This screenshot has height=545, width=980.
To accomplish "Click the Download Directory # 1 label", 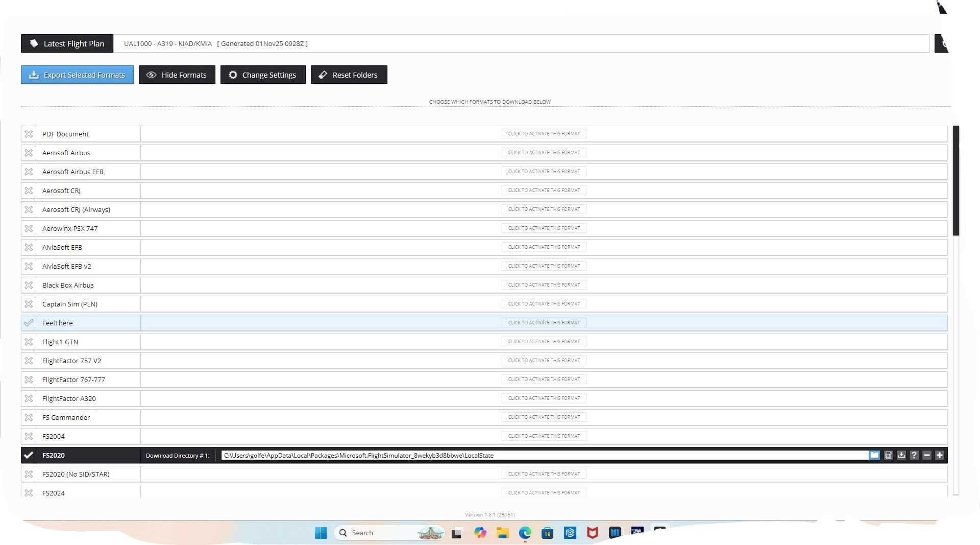I will [178, 456].
